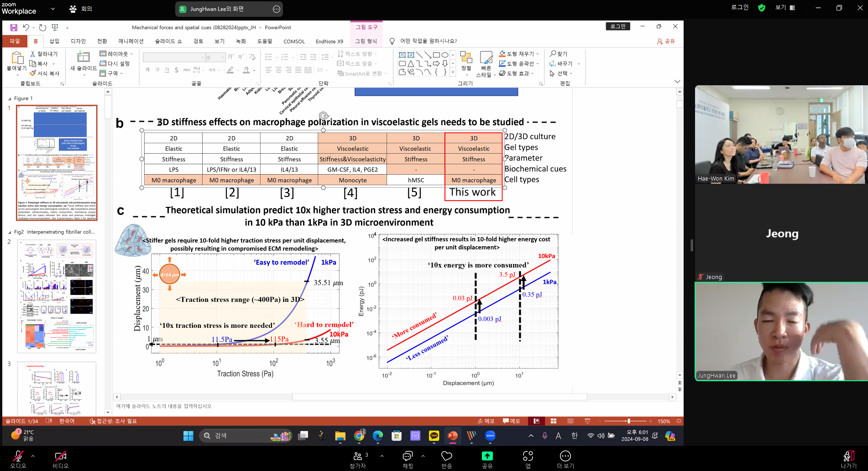Open the font size dropdown
This screenshot has width=868, height=471.
223,57
